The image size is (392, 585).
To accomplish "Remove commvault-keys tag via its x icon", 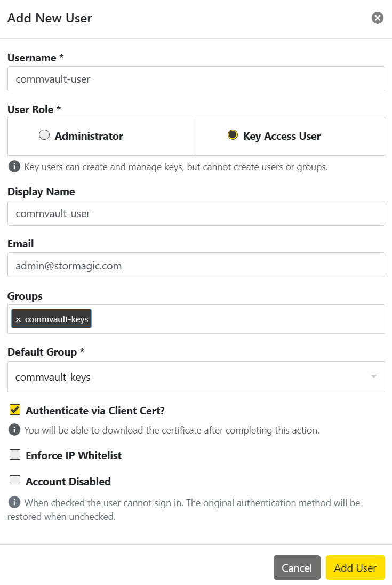I will tap(18, 319).
